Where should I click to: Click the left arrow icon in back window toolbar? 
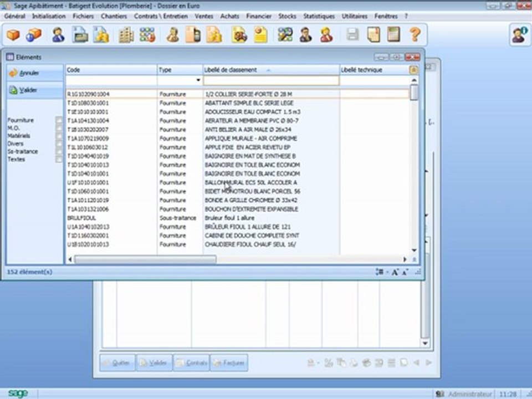click(x=416, y=362)
